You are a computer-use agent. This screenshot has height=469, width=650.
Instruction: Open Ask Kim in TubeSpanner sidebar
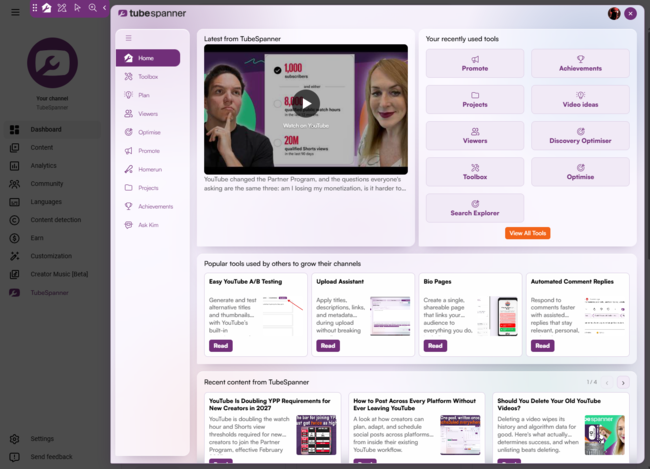click(148, 225)
